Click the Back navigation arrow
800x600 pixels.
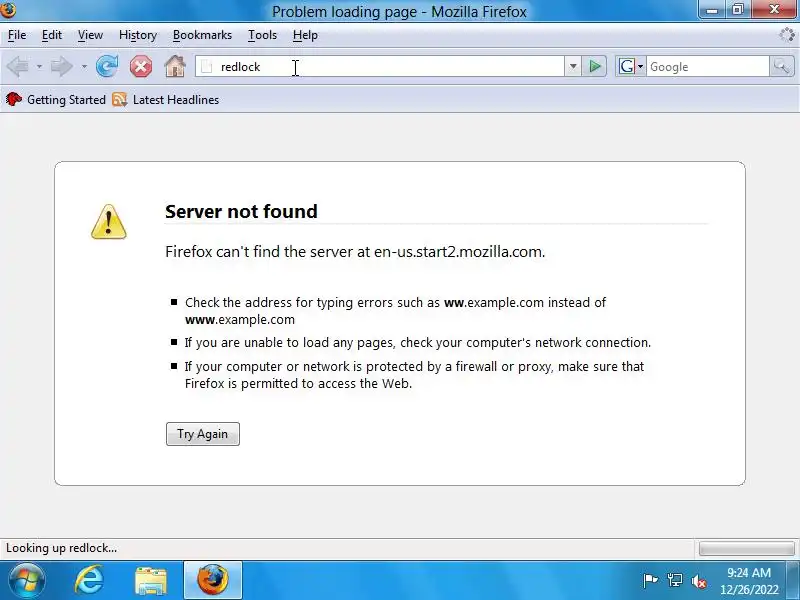coord(17,67)
